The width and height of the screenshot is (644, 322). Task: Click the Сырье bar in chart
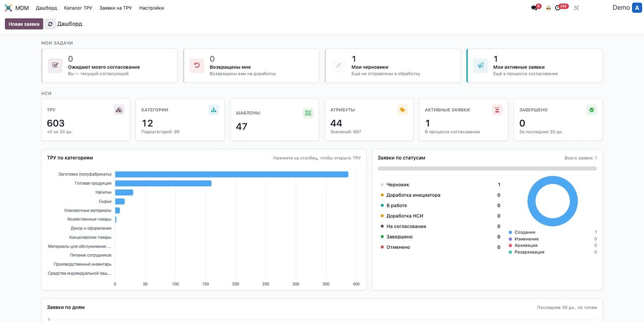coord(120,201)
